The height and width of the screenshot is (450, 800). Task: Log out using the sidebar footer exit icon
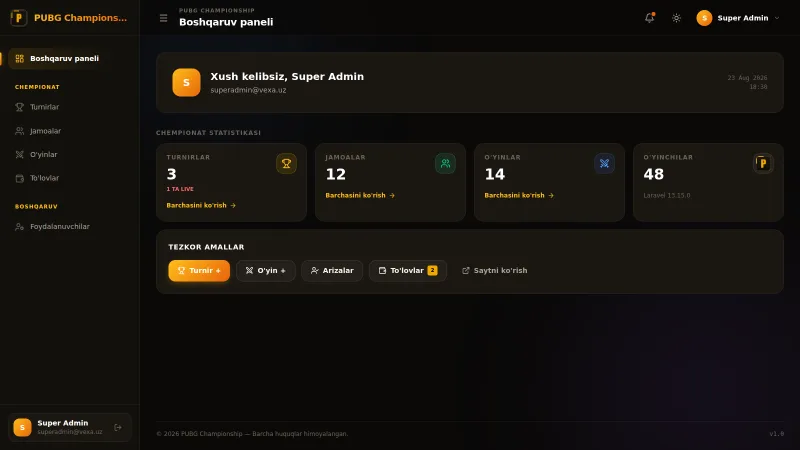[118, 428]
